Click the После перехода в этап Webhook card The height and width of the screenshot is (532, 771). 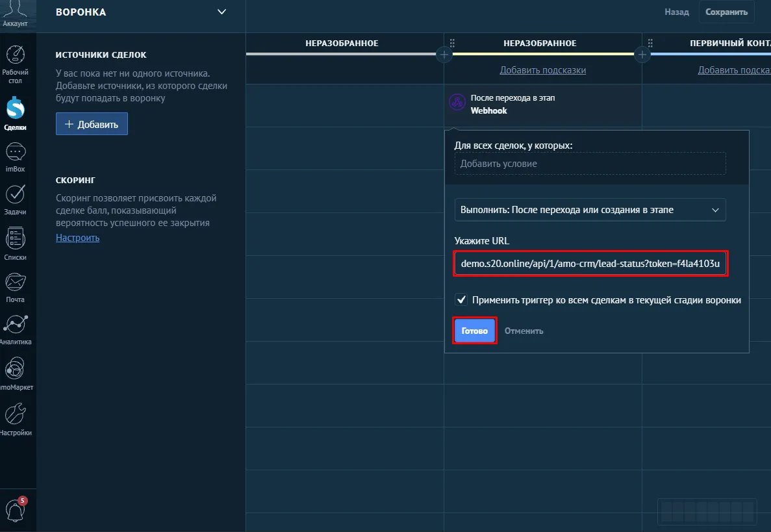point(543,104)
